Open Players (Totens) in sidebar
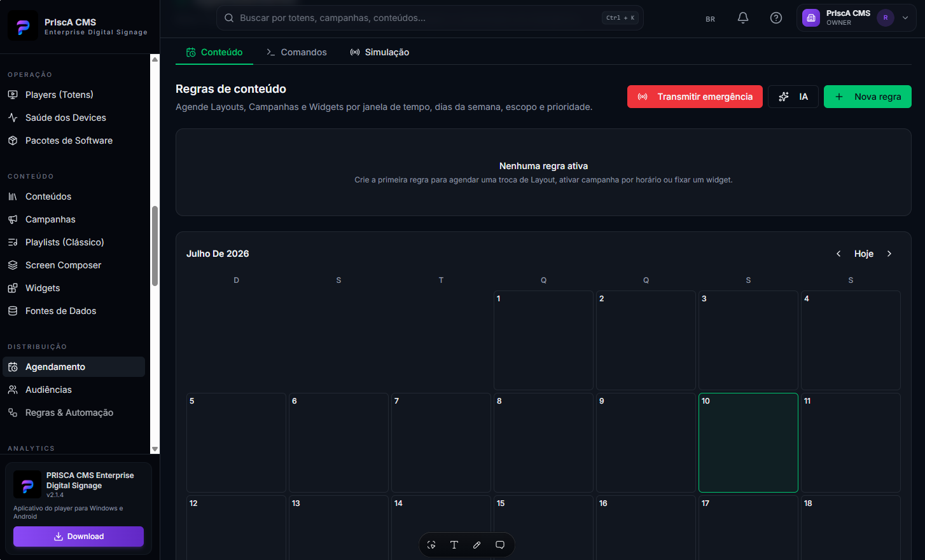Viewport: 925px width, 560px height. (74, 95)
